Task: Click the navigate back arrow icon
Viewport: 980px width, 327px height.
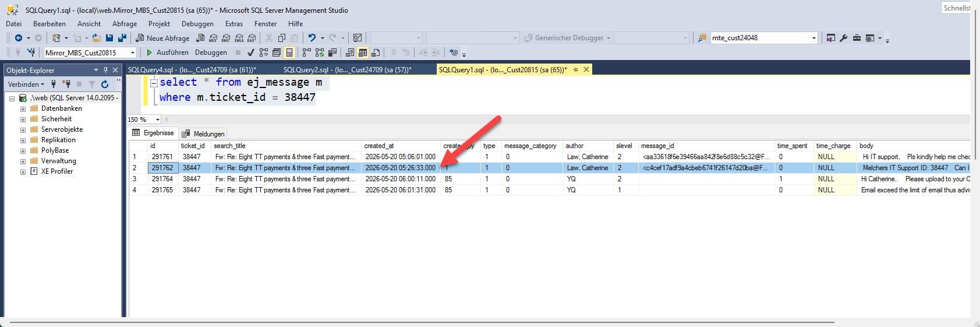Action: (19, 38)
